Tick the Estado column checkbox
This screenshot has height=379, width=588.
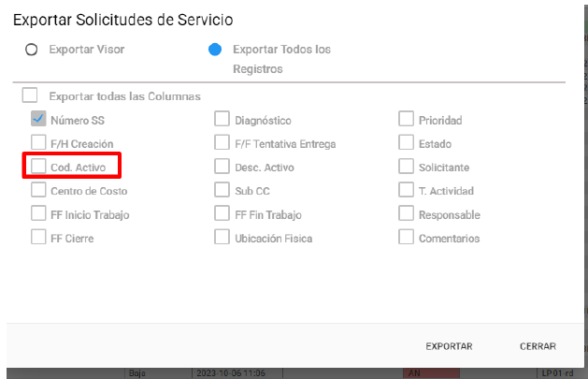(406, 142)
